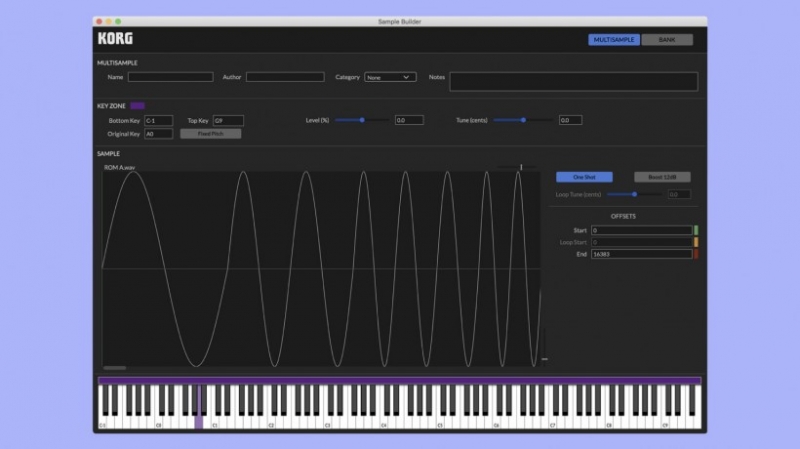Click the multisample Name input field

click(x=170, y=77)
